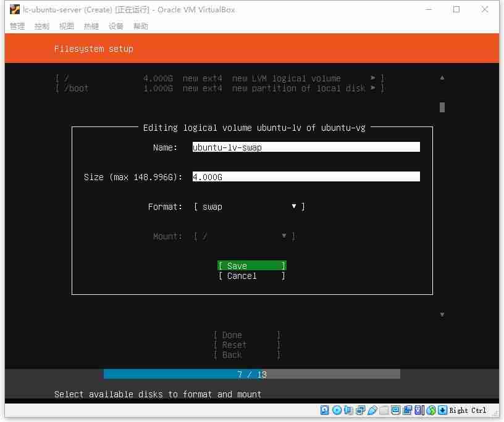Open the 控制 menu
Viewport: 504px width, 422px height.
pos(42,26)
